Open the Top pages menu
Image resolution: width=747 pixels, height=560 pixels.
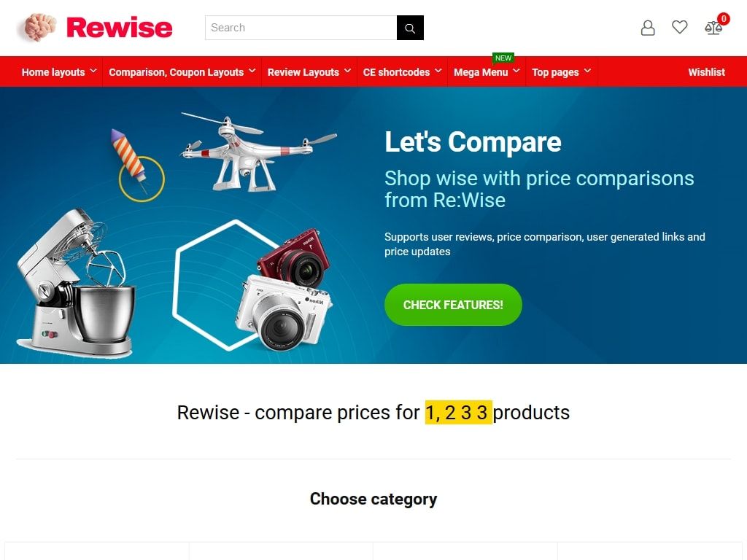pyautogui.click(x=555, y=72)
